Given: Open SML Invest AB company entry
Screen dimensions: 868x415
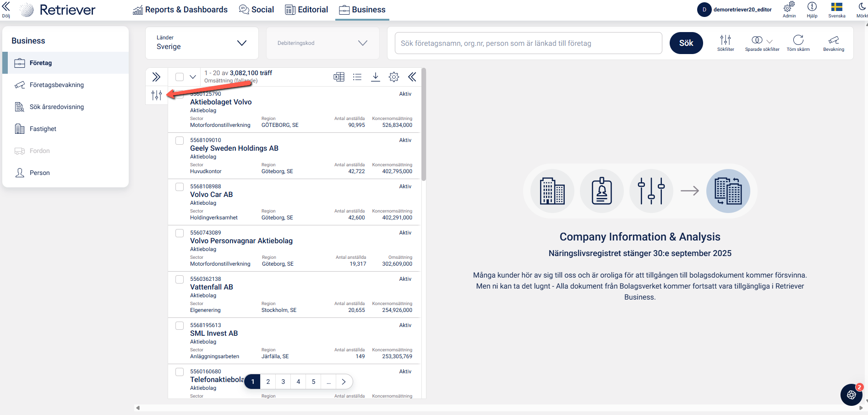Looking at the screenshot, I should coord(214,333).
